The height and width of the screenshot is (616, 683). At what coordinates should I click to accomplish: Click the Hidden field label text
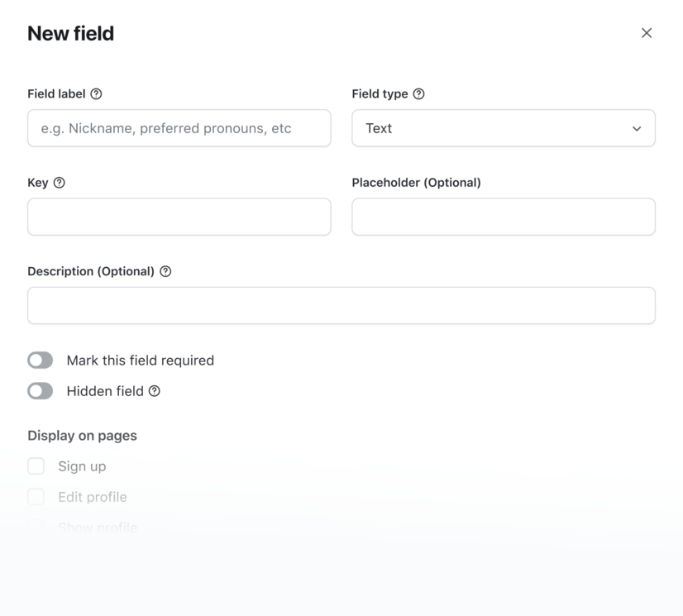[105, 391]
